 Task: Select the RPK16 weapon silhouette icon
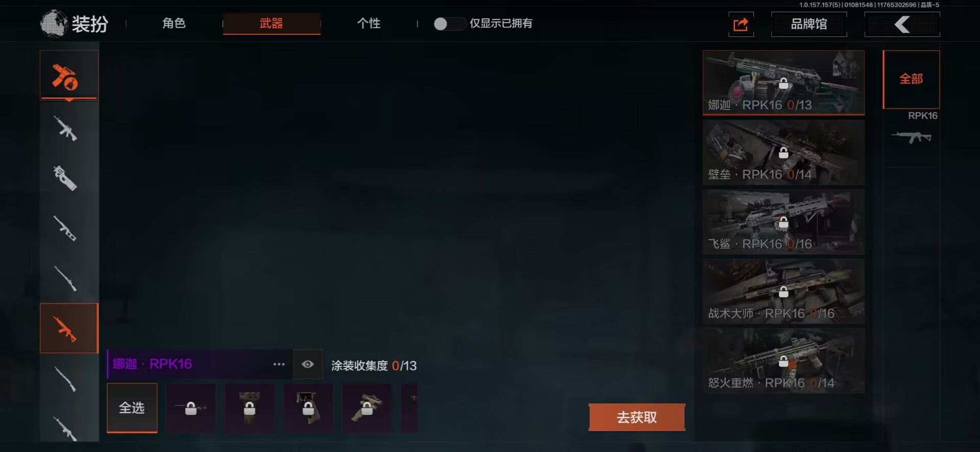coord(912,137)
